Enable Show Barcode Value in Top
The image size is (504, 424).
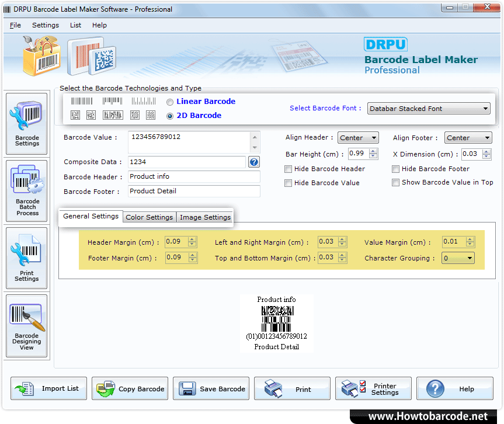tap(396, 183)
